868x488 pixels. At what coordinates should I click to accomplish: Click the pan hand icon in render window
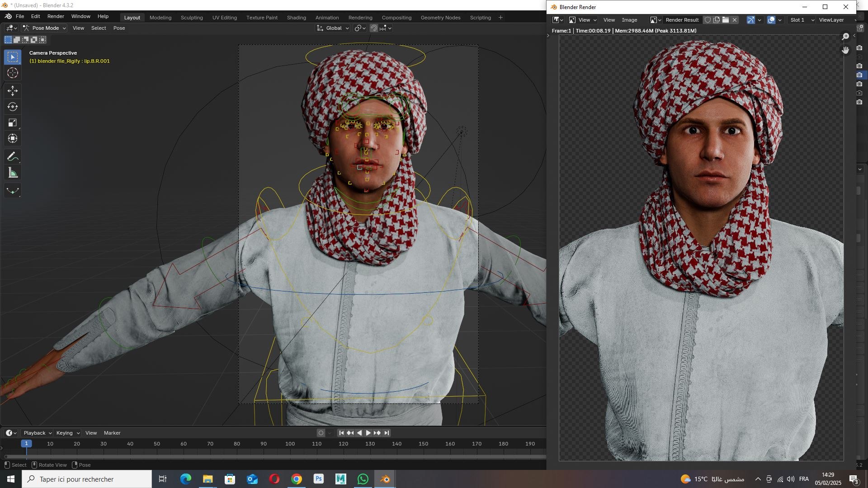point(845,50)
